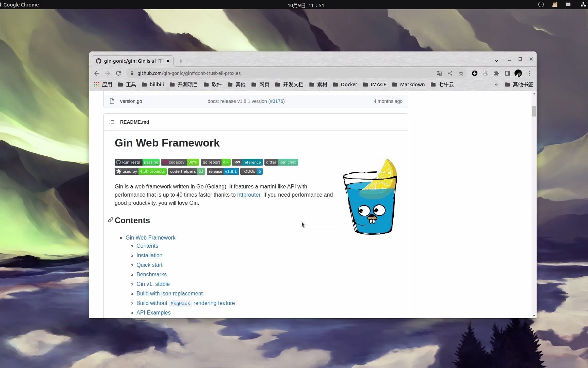
Task: Open the 七牛云 bookmark folder
Action: [442, 85]
